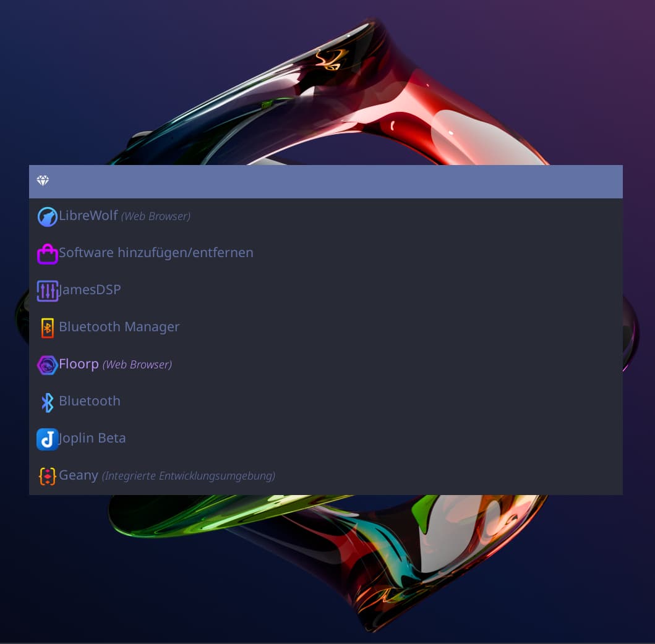The width and height of the screenshot is (655, 644).
Task: Click the LibreWolf wolf icon
Action: pyautogui.click(x=47, y=216)
